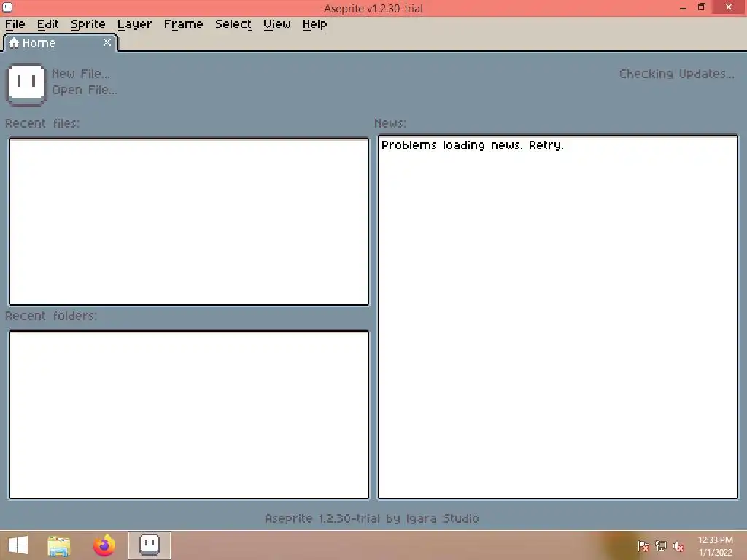This screenshot has width=747, height=560.
Task: Open the Windows Start button
Action: [x=18, y=545]
